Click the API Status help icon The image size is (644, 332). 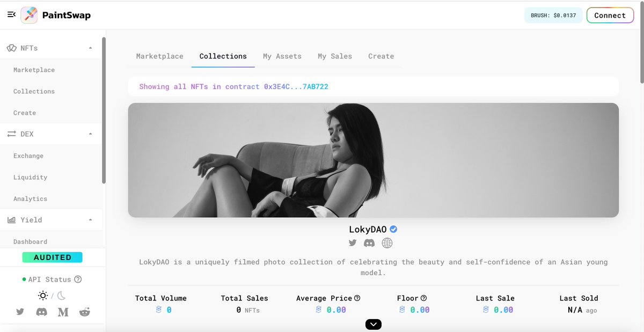click(79, 279)
